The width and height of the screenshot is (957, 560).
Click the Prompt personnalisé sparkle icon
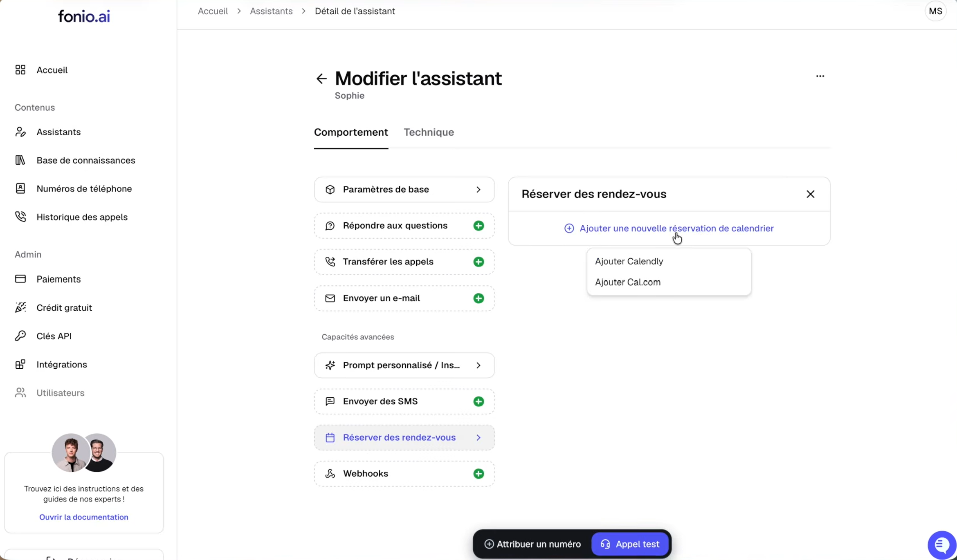point(330,365)
